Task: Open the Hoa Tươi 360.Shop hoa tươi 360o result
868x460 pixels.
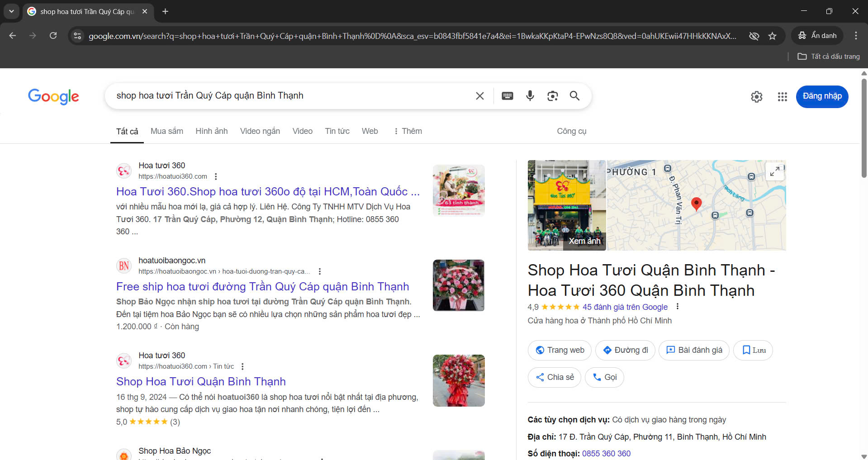Action: (x=268, y=192)
